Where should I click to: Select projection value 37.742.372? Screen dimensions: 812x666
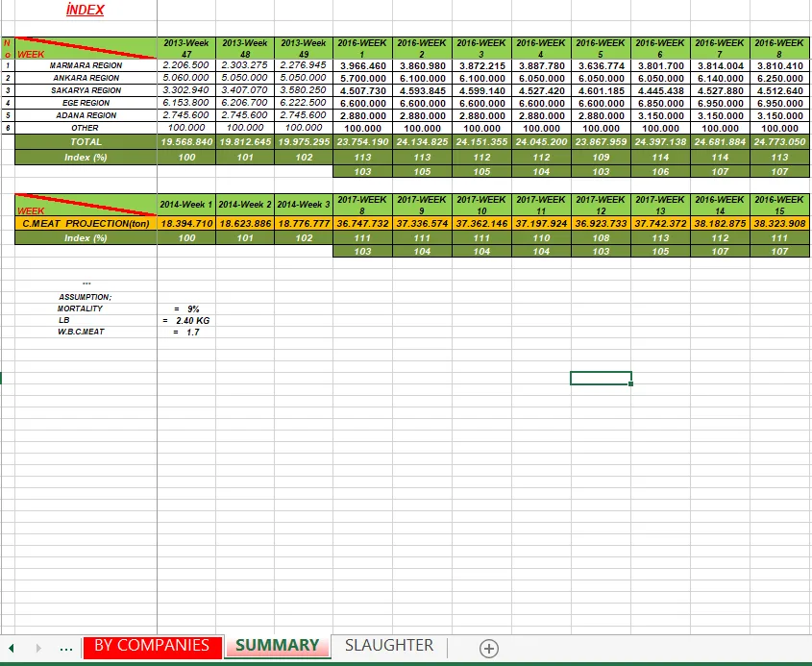click(660, 224)
